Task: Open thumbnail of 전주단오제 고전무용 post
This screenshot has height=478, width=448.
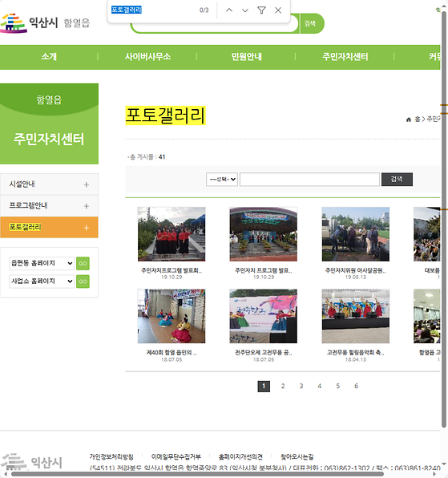Action: coord(264,316)
